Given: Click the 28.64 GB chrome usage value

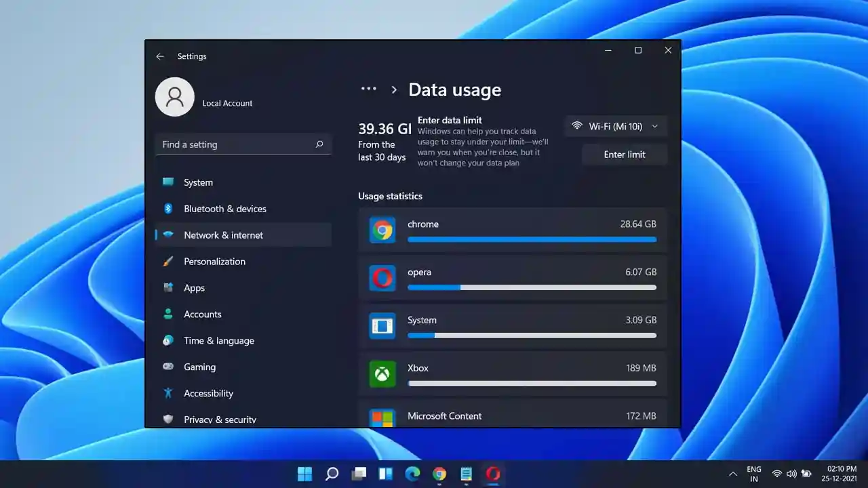Looking at the screenshot, I should click(638, 224).
